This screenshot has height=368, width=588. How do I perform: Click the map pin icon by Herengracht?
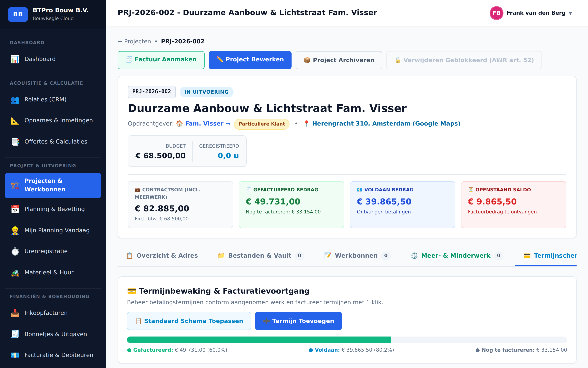coord(306,124)
